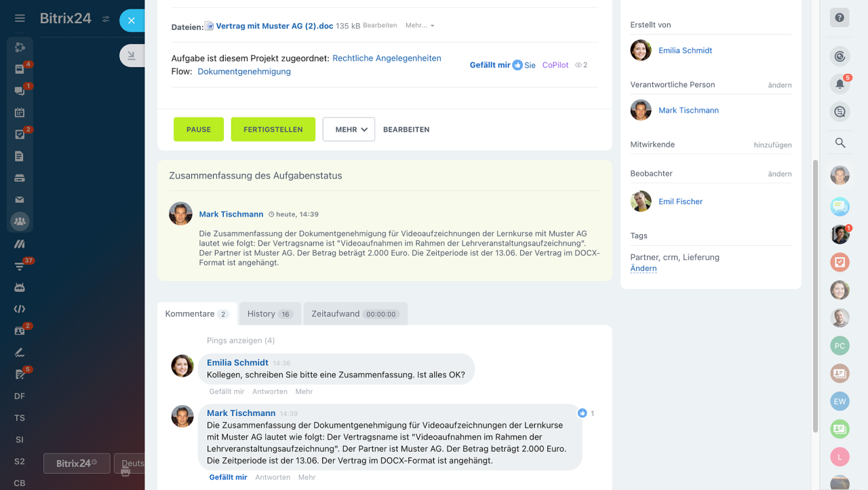The image size is (868, 490).
Task: Click the FERTIGSTELLEN button
Action: pyautogui.click(x=273, y=129)
